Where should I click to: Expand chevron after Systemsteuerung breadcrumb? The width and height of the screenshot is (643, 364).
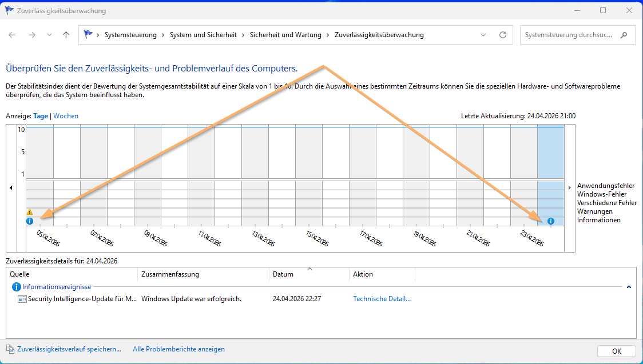pos(163,35)
